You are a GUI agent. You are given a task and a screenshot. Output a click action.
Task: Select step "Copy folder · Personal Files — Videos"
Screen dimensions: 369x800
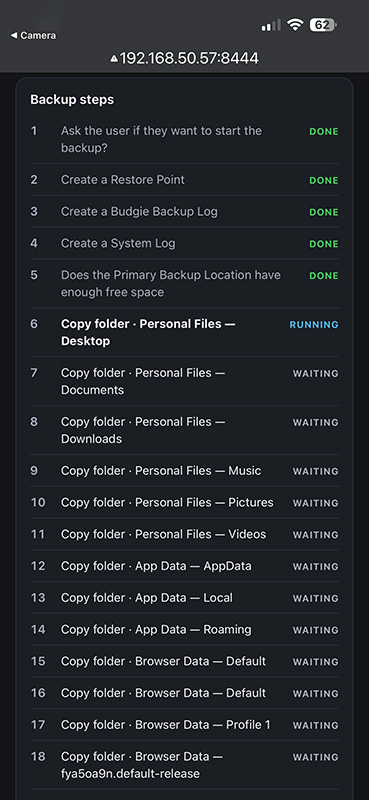163,534
